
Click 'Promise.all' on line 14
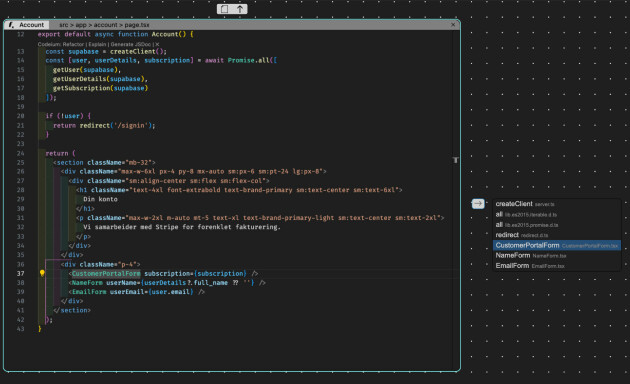pos(248,60)
